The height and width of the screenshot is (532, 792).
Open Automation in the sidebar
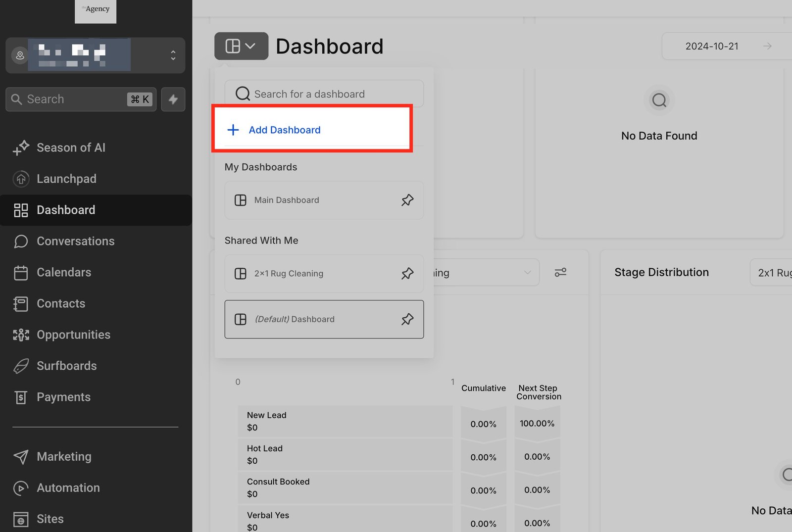68,487
